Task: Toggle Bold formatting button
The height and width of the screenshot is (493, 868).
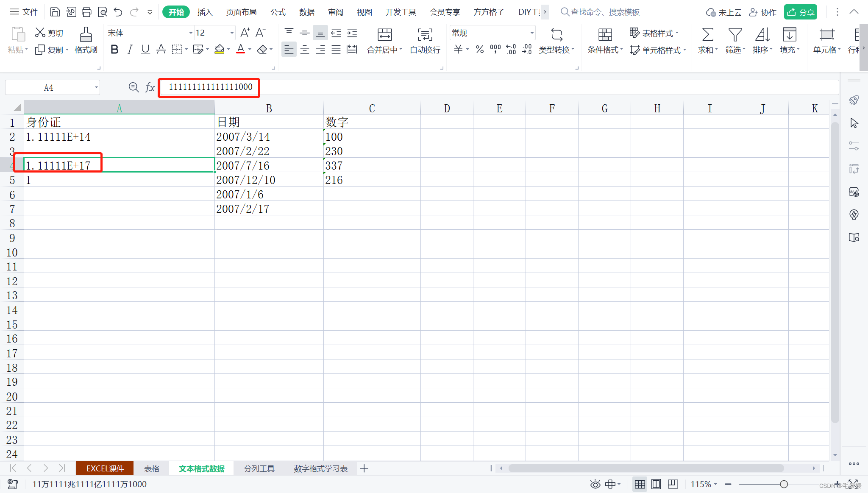Action: click(x=114, y=50)
